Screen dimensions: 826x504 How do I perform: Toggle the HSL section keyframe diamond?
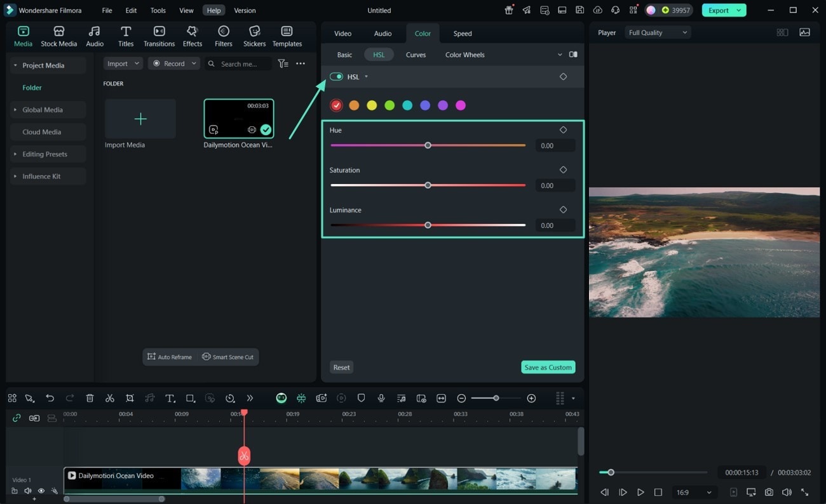[x=563, y=76]
